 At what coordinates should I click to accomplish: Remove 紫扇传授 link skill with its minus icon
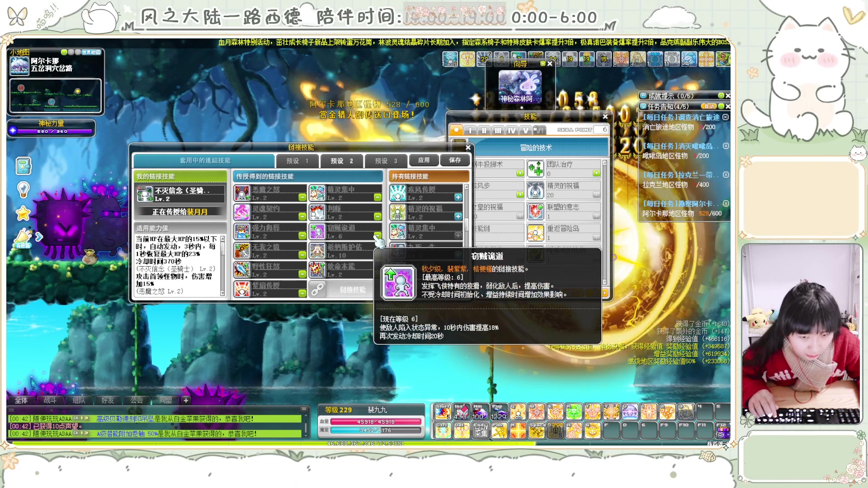(302, 294)
